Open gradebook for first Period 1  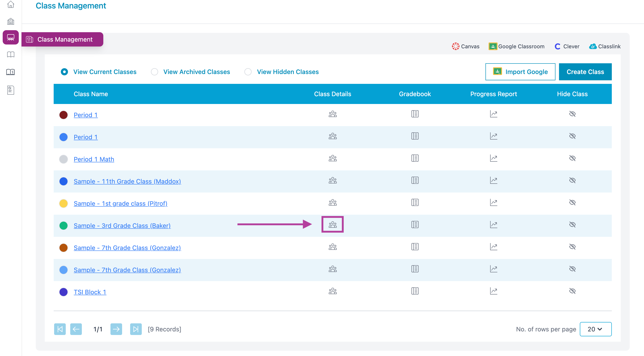415,114
